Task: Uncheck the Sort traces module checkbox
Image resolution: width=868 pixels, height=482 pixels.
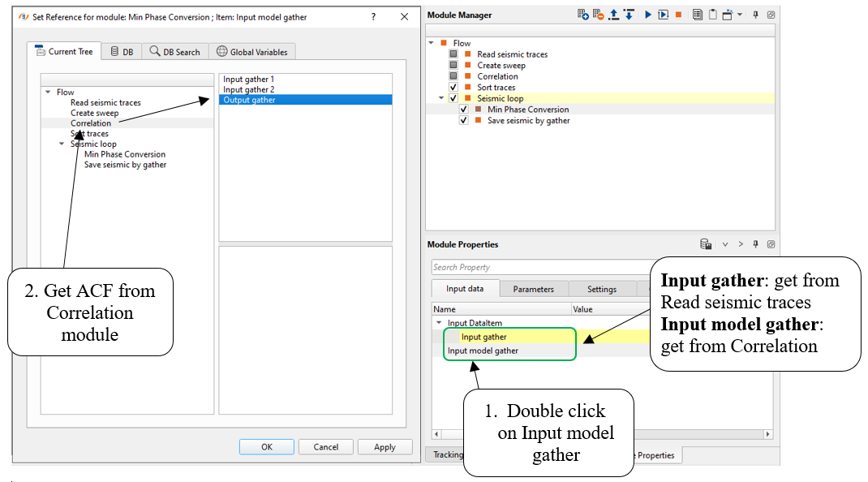Action: pos(453,88)
